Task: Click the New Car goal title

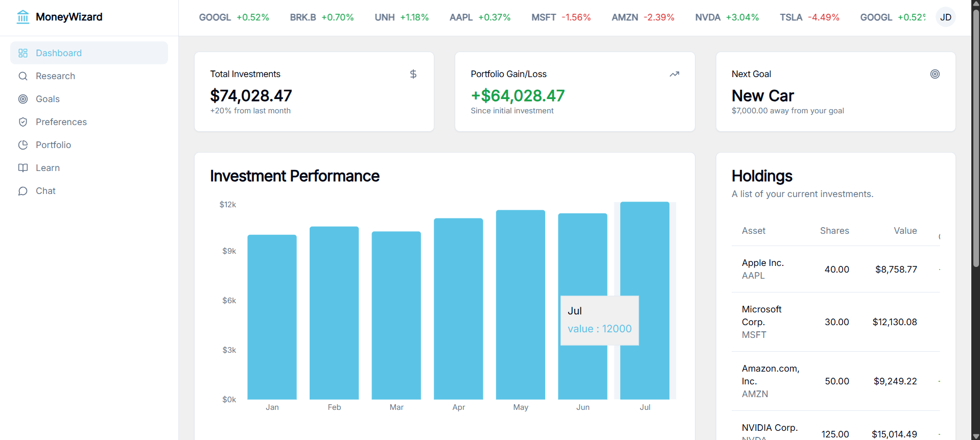Action: click(x=763, y=95)
